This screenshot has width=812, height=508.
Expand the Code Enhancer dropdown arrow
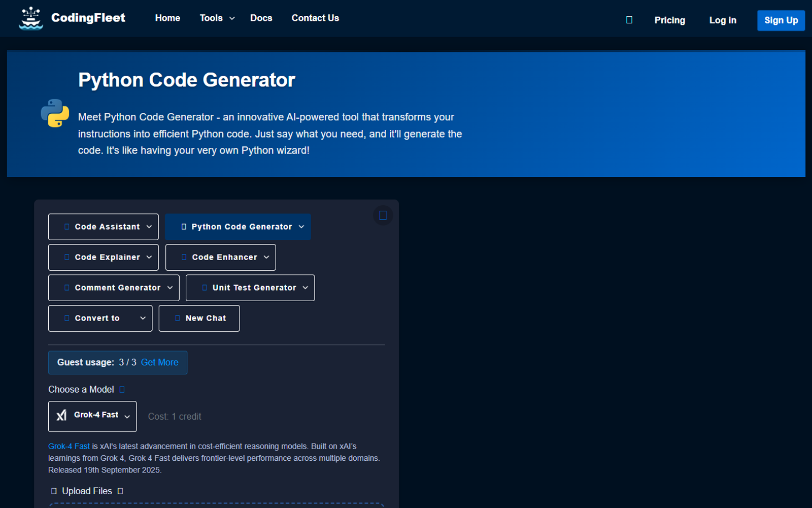[266, 257]
